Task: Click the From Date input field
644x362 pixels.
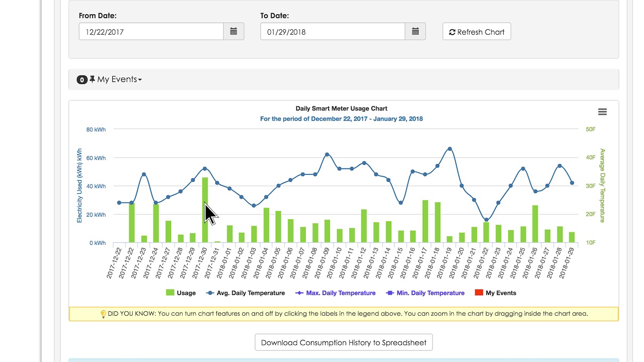Action: (x=151, y=32)
